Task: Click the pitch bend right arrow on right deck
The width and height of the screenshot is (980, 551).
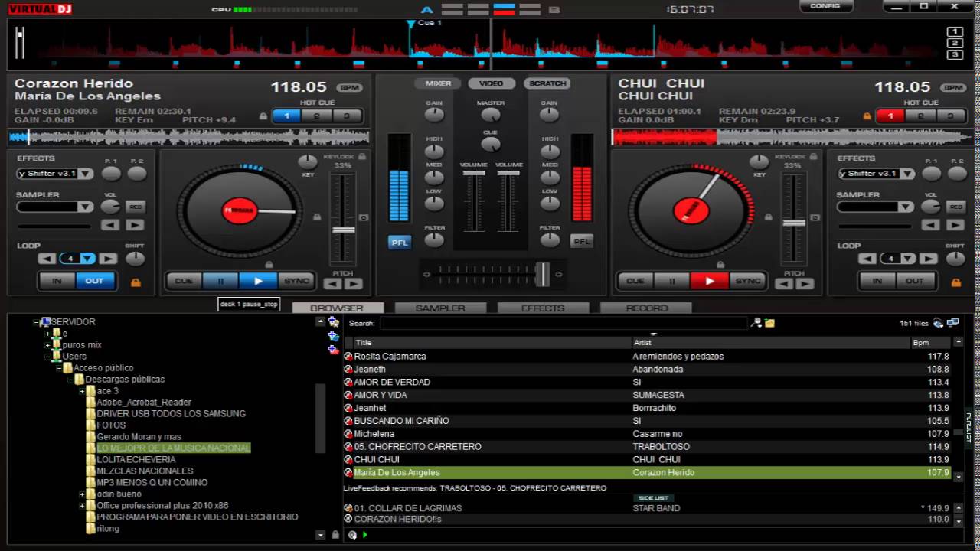Action: [x=805, y=284]
